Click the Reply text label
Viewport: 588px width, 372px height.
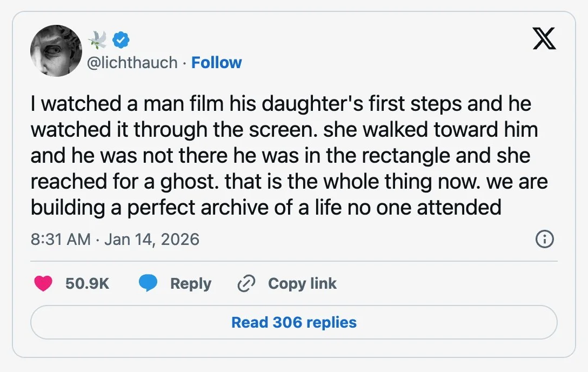click(190, 283)
